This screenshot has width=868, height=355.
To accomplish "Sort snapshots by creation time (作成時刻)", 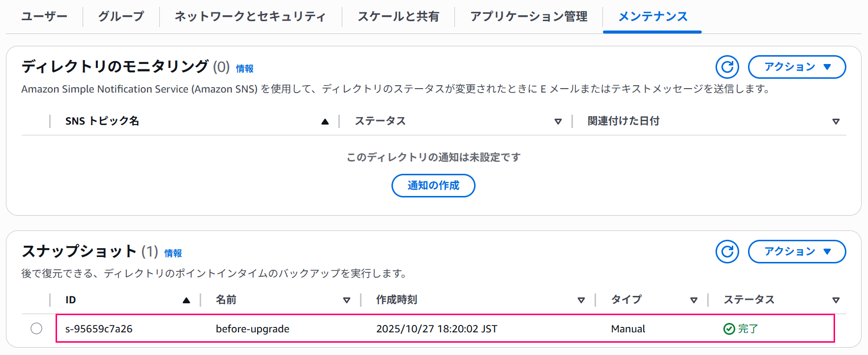I will coord(581,300).
